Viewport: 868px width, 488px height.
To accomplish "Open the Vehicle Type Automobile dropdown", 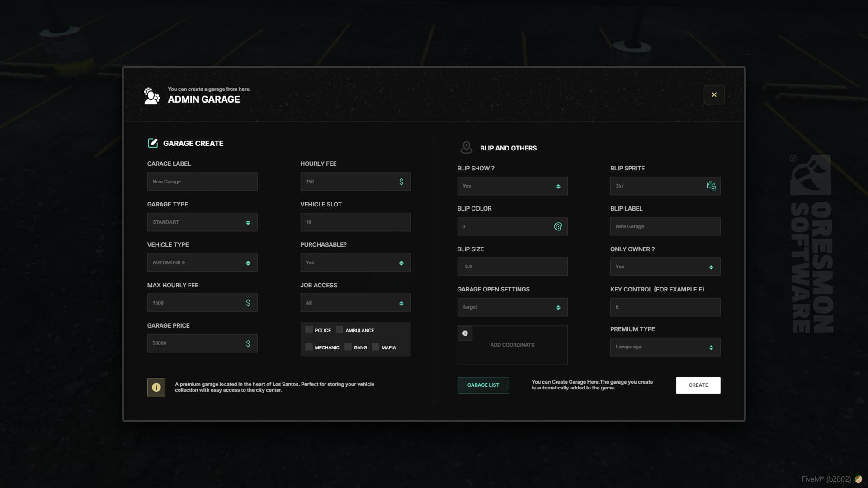I will click(x=202, y=263).
